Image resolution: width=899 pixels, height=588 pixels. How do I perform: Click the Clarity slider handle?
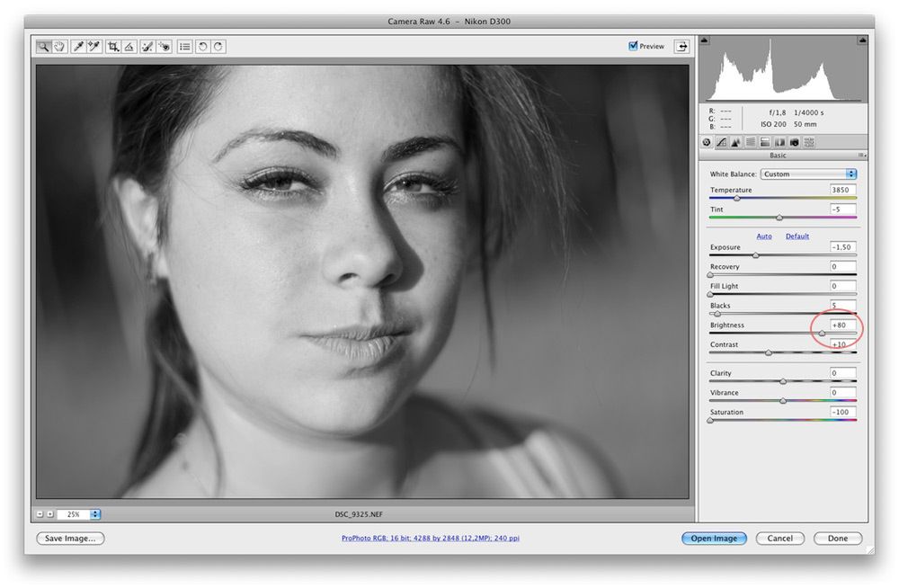click(x=783, y=381)
